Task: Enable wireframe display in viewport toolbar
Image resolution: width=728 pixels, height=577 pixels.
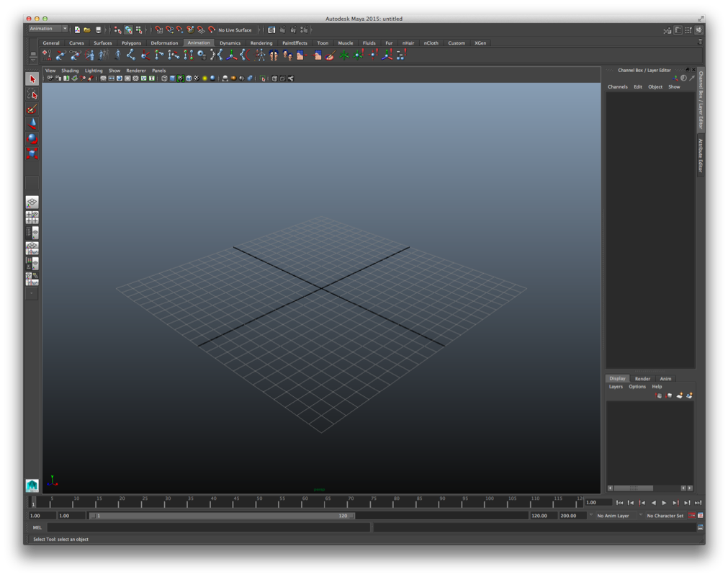Action: [x=164, y=79]
